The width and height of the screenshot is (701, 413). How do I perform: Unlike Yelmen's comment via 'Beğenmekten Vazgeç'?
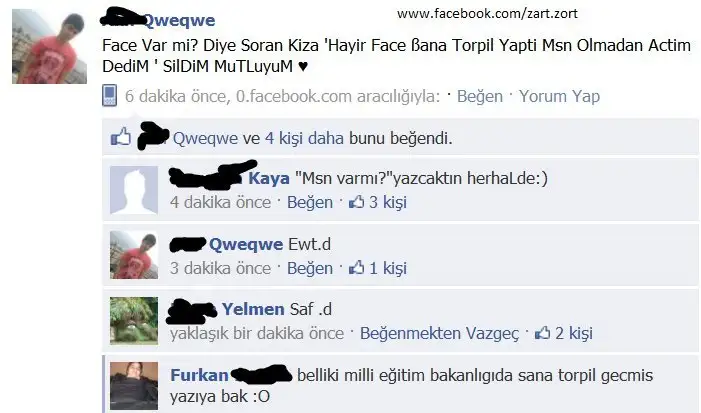click(439, 333)
